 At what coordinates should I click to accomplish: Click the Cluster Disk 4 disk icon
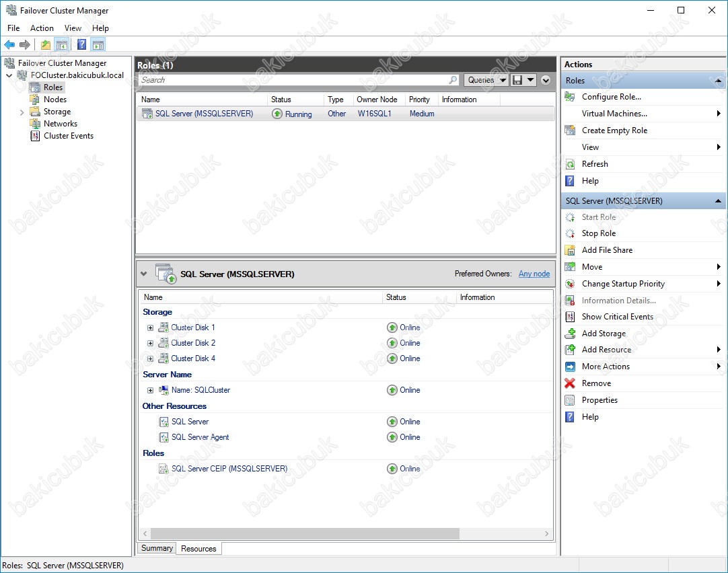[x=163, y=358]
